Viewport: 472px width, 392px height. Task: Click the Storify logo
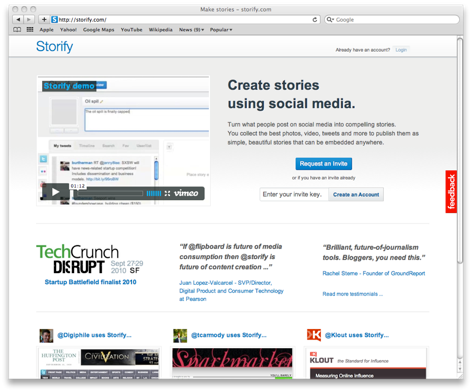coord(54,46)
